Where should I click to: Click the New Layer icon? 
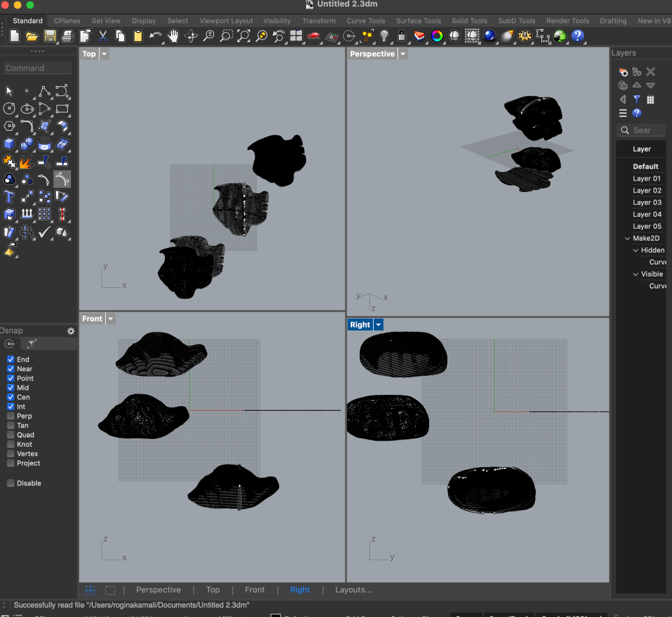[623, 72]
